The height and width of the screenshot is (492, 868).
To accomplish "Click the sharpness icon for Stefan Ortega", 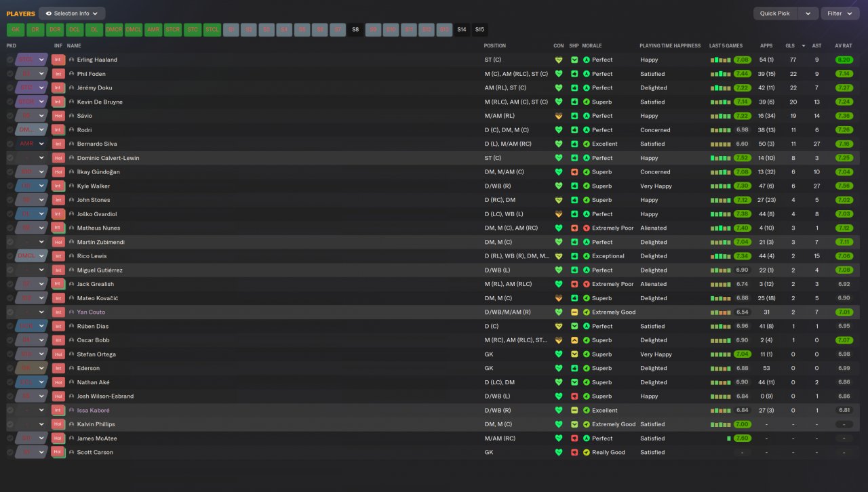I will [x=574, y=354].
